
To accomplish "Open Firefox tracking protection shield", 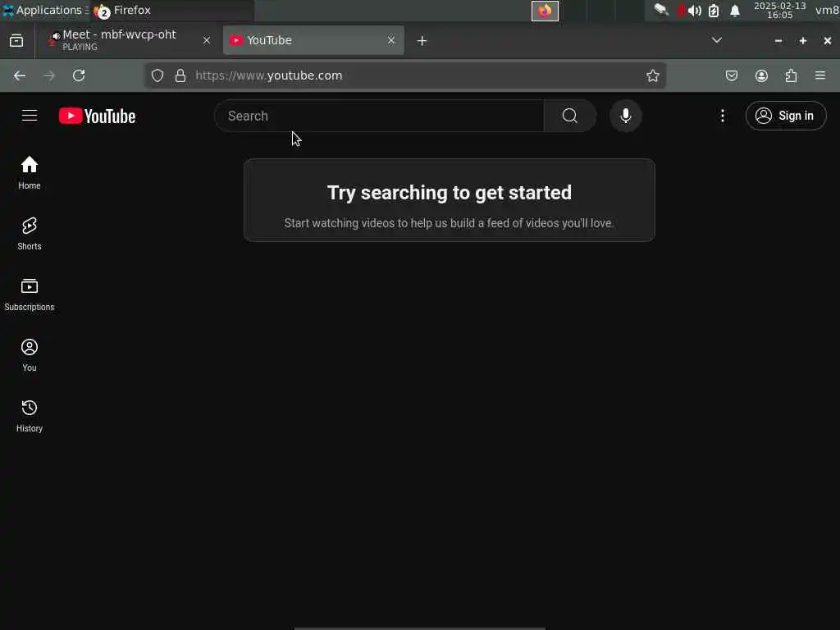I will (157, 75).
